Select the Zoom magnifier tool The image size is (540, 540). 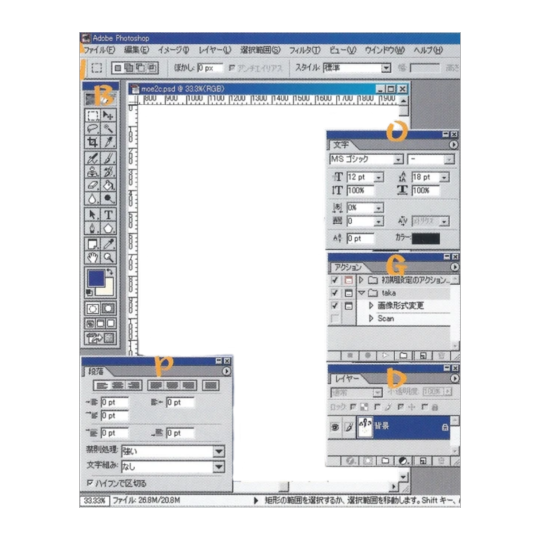pyautogui.click(x=108, y=257)
